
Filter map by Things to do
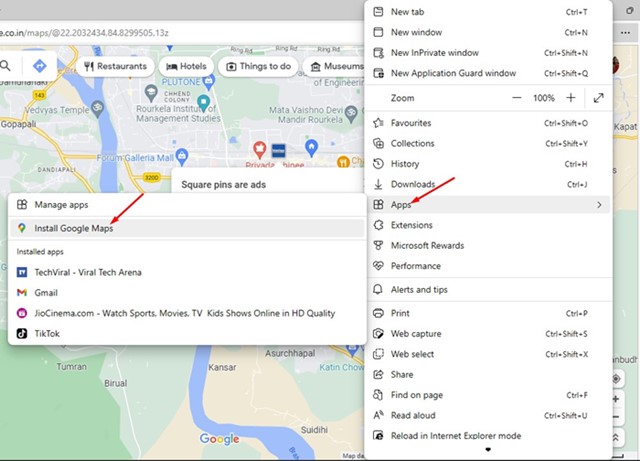(x=259, y=66)
